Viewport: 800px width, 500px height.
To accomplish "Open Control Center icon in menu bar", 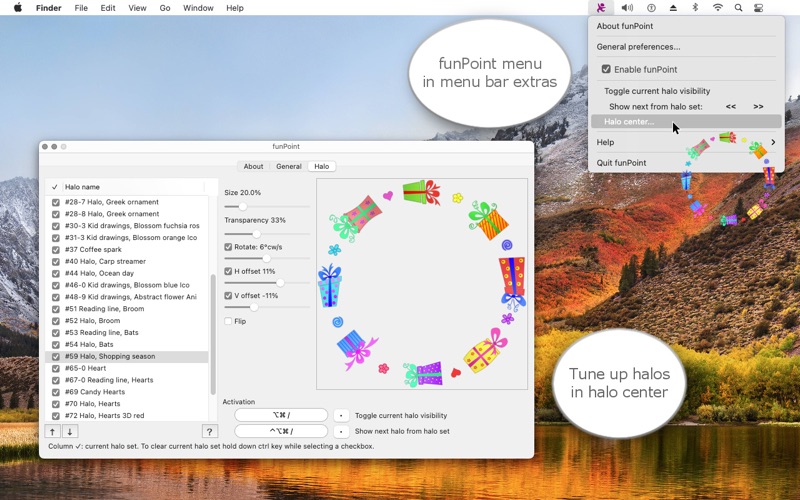I will tap(759, 8).
